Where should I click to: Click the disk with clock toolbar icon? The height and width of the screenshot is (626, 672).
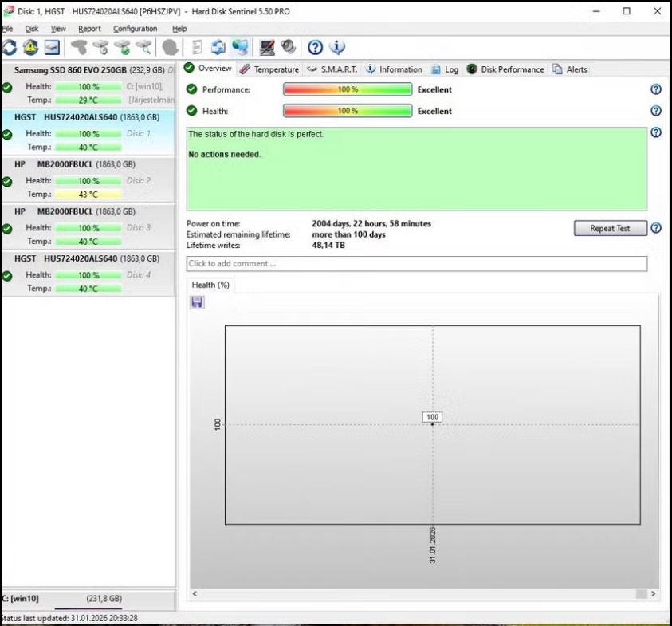point(101,47)
